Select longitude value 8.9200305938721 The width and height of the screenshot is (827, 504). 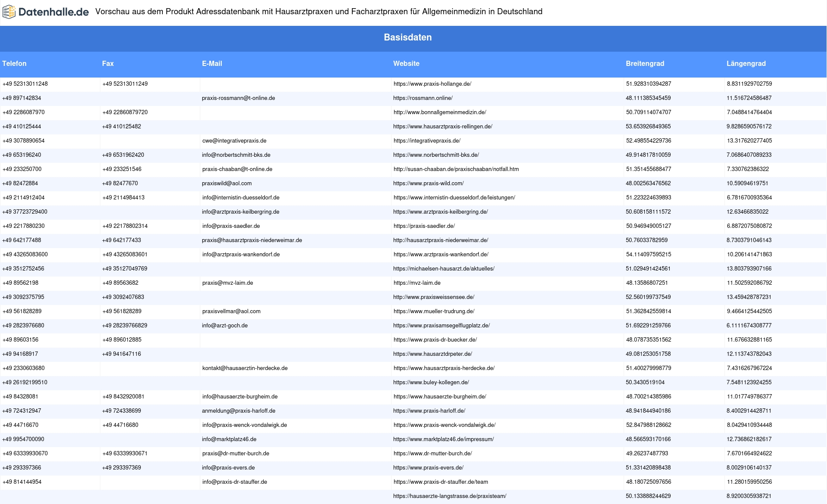(749, 496)
